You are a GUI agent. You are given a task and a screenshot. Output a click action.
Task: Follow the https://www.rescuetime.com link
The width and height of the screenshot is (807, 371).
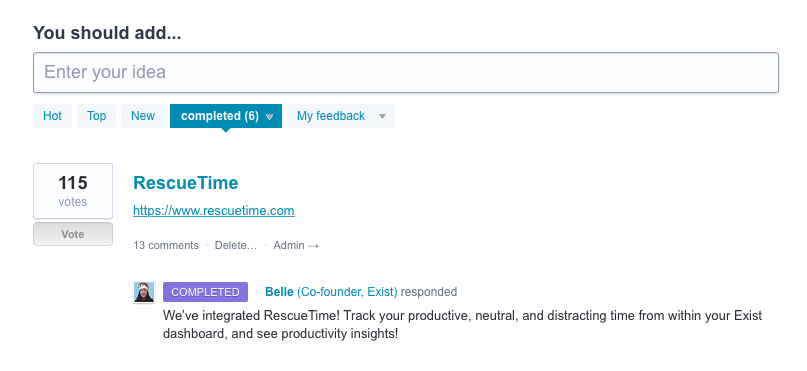(214, 210)
